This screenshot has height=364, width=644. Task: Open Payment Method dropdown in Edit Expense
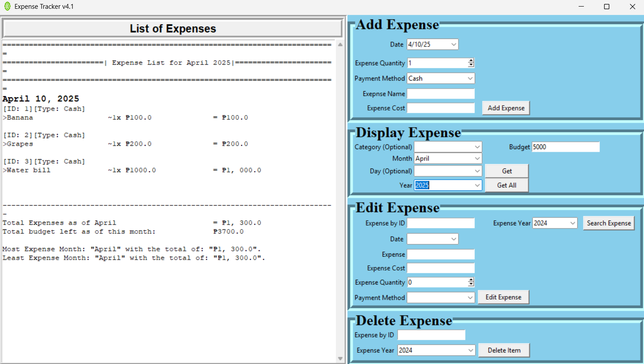coord(470,298)
